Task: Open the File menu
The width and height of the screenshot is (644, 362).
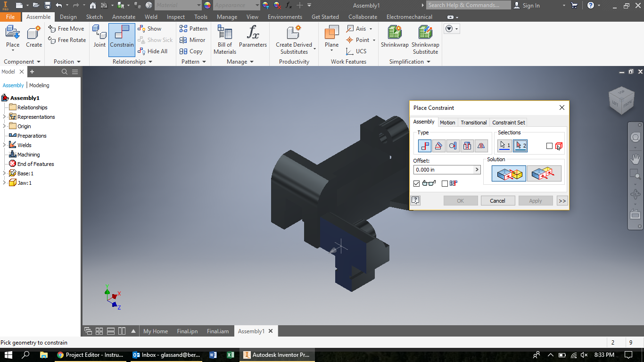Action: (x=10, y=17)
